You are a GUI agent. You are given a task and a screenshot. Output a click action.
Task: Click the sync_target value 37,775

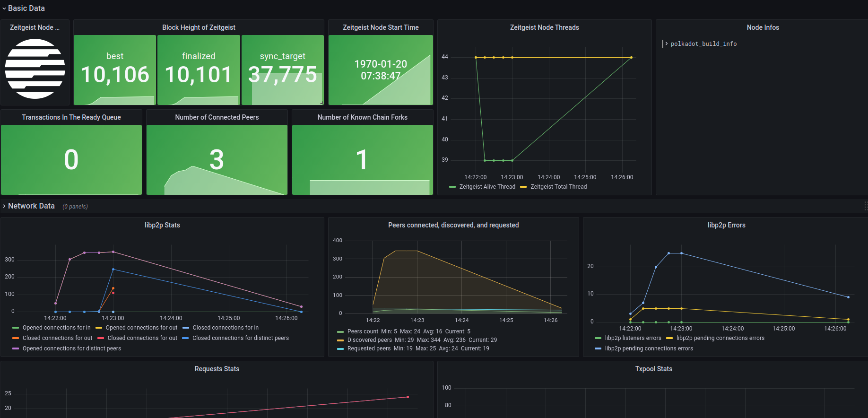coord(283,74)
